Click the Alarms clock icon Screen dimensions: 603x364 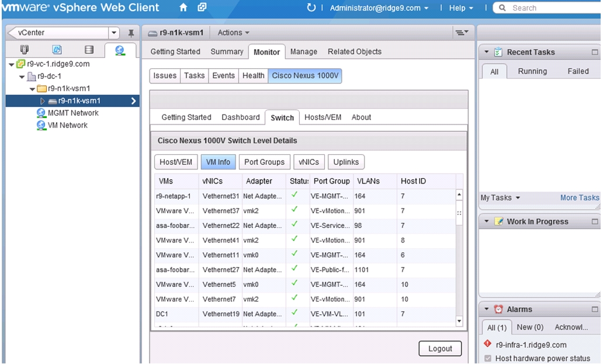point(498,309)
